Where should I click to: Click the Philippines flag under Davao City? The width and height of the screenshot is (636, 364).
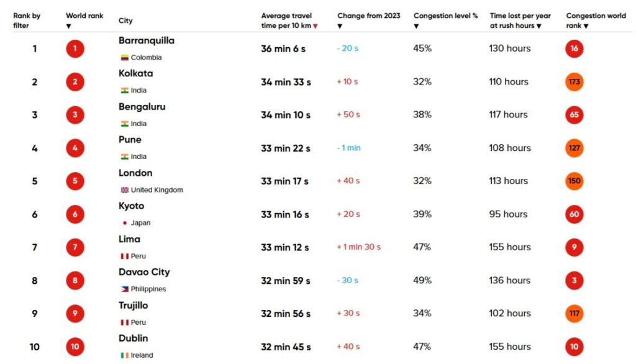coord(124,289)
